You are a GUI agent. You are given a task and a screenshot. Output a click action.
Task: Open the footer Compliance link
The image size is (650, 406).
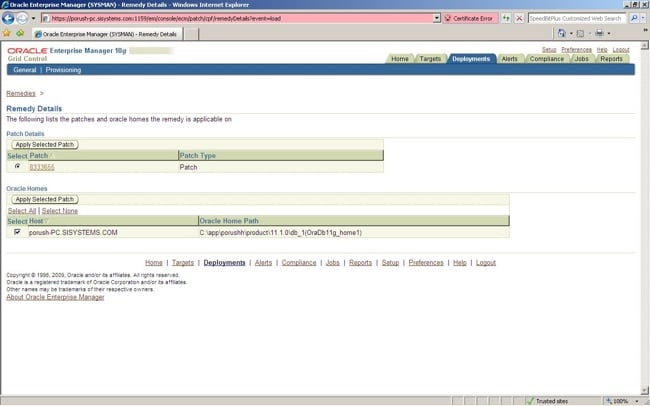click(299, 263)
